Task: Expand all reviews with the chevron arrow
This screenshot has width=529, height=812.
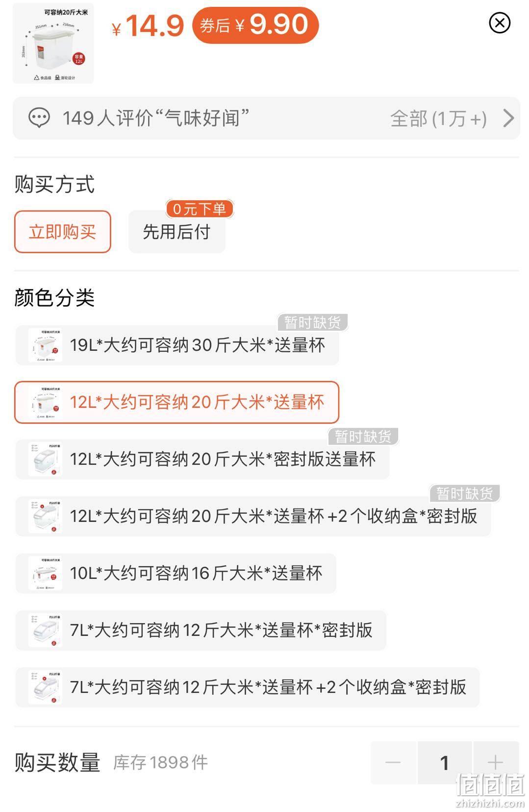Action: [x=509, y=118]
